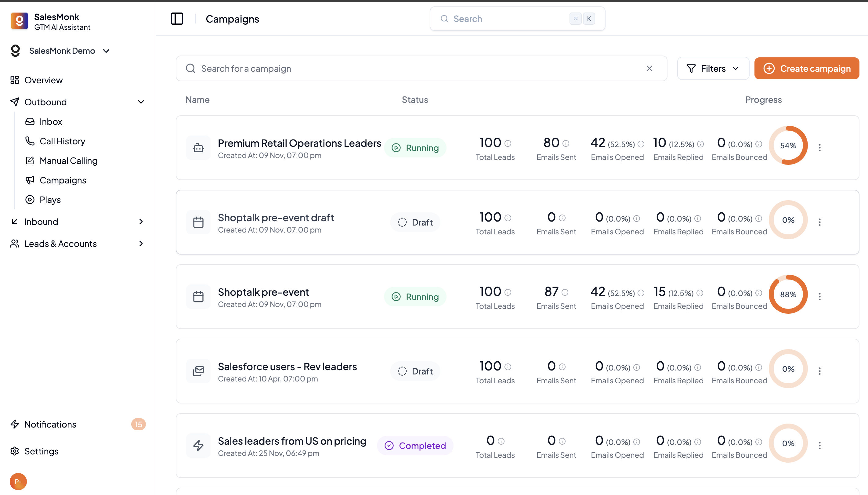Click mail icon of Salesforce users campaign
The image size is (868, 495).
tap(198, 371)
